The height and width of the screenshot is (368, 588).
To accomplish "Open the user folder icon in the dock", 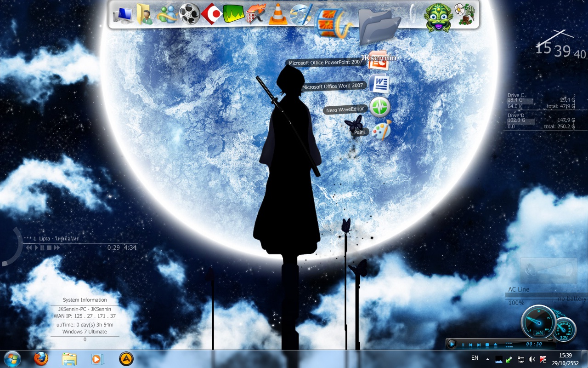I will pyautogui.click(x=144, y=14).
